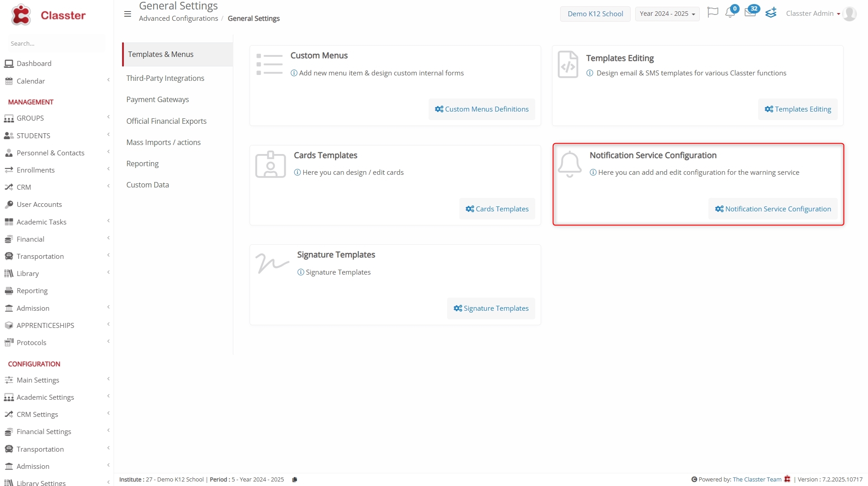Expand the GROUPS sidebar chevron

(x=108, y=117)
